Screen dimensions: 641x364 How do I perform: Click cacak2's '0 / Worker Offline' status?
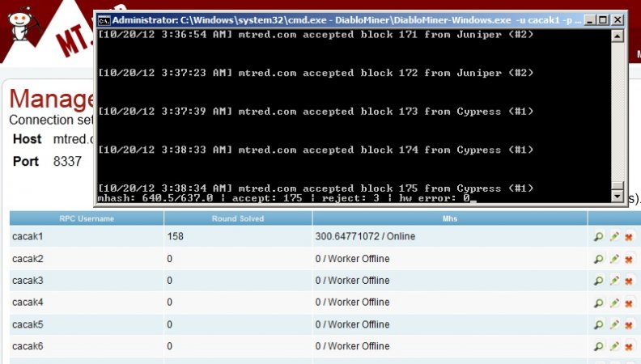[352, 259]
